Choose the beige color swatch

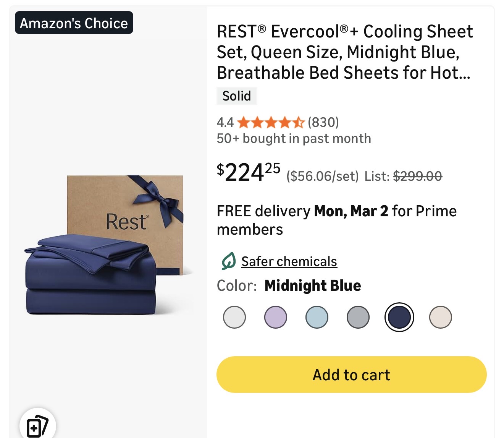tap(441, 317)
